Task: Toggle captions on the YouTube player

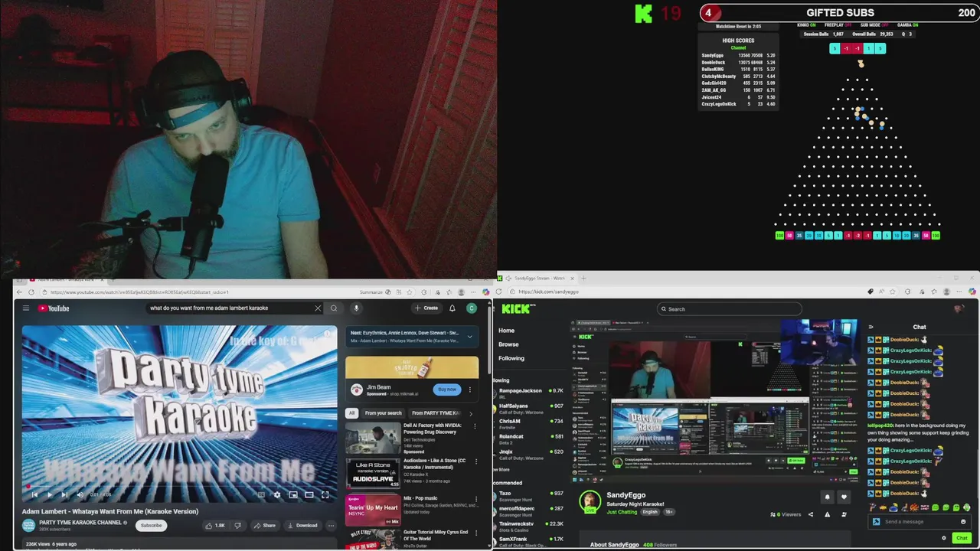Action: (261, 495)
